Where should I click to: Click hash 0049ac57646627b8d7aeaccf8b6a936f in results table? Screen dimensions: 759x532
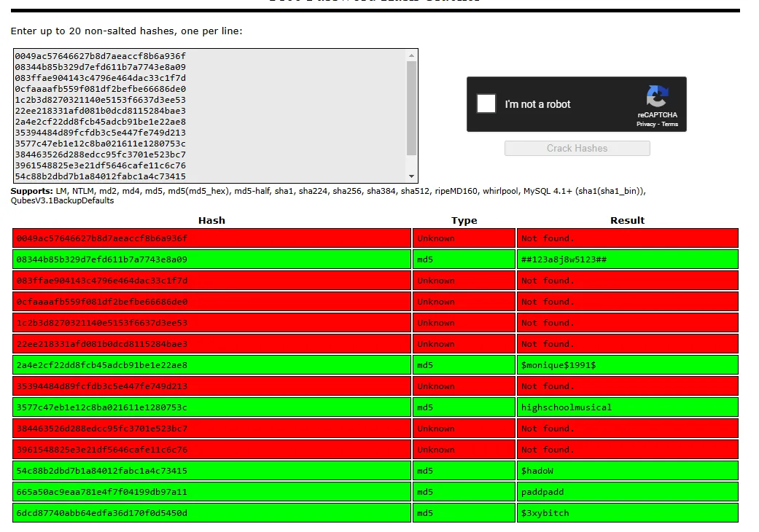[101, 238]
